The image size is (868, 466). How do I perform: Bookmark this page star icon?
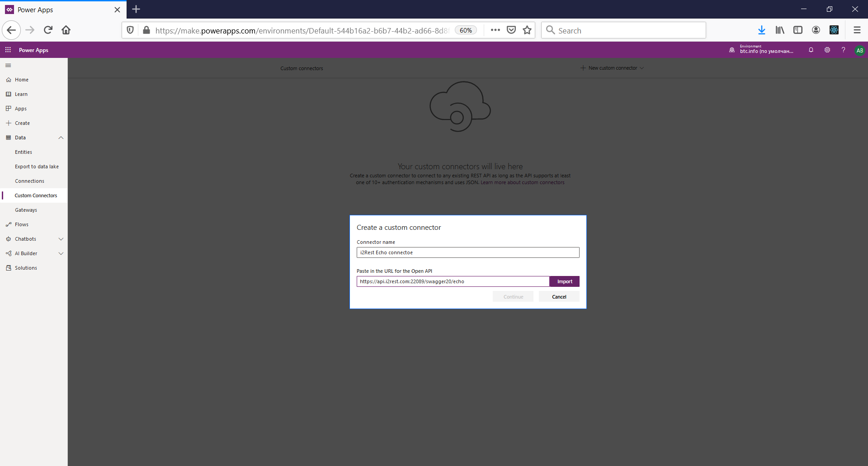[x=527, y=30]
